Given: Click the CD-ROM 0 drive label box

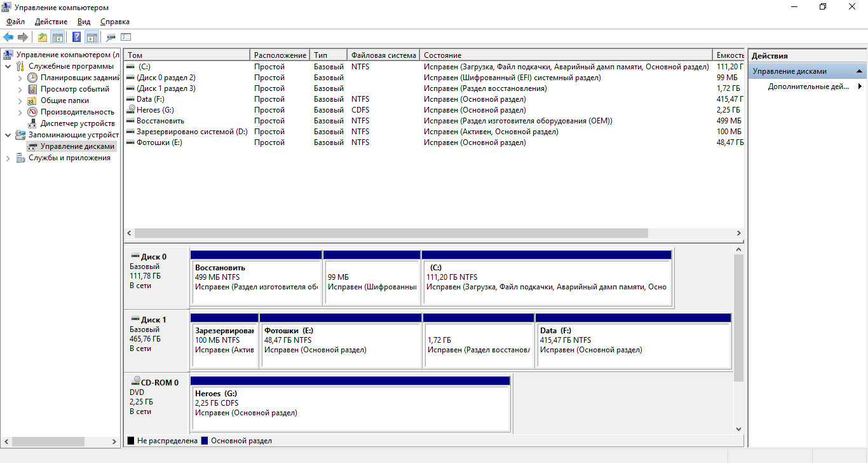Looking at the screenshot, I should [156, 403].
